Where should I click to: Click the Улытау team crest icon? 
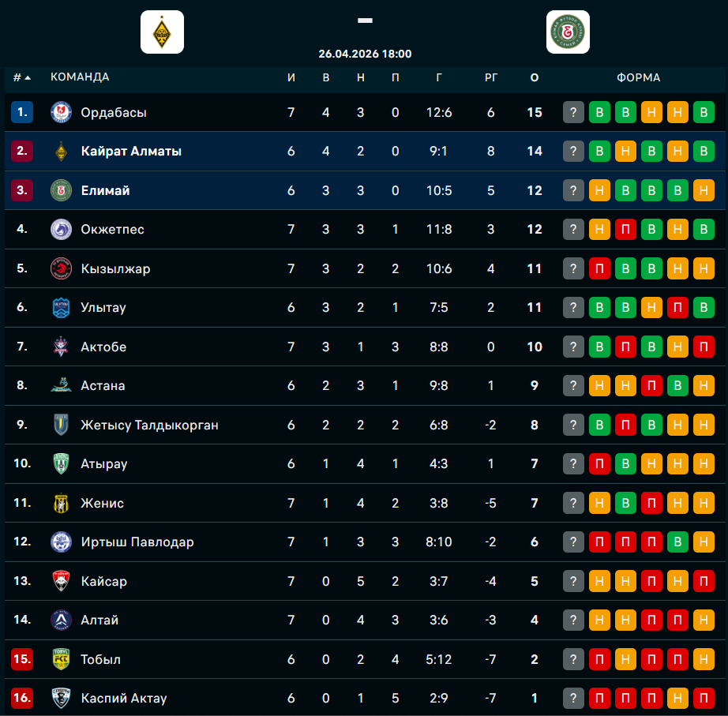tap(61, 308)
